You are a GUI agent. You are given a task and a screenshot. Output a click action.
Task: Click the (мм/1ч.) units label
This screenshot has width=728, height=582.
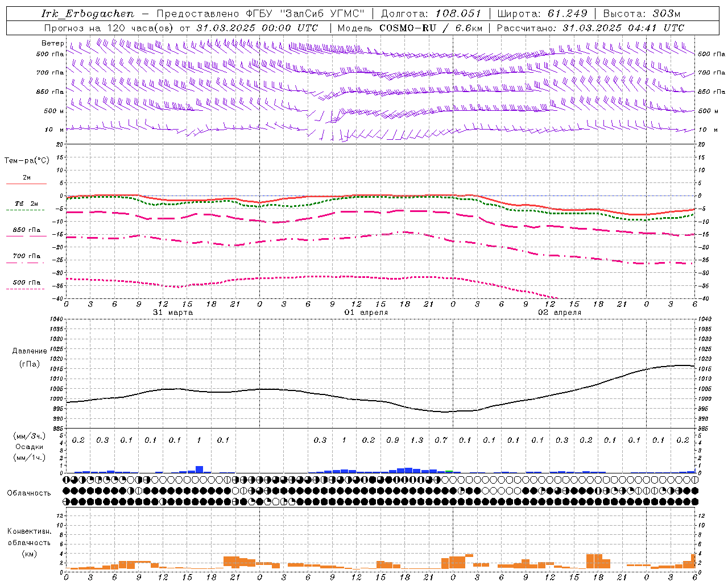coord(30,458)
